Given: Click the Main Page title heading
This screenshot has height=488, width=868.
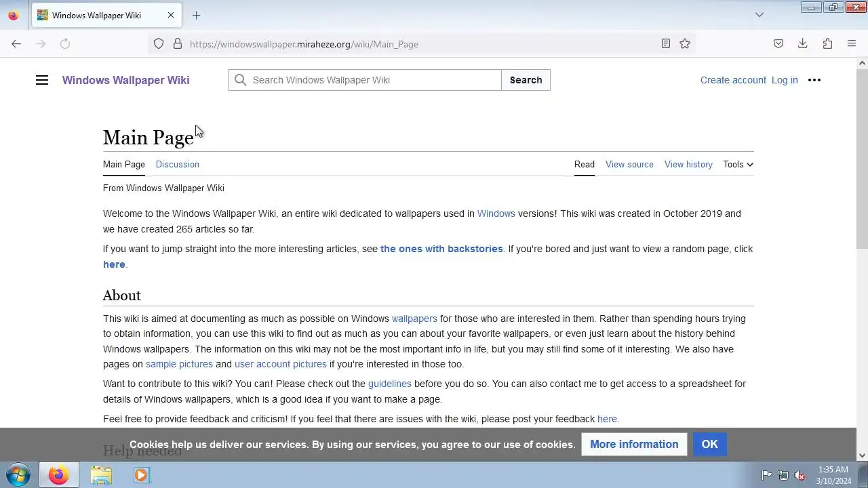Looking at the screenshot, I should point(149,138).
